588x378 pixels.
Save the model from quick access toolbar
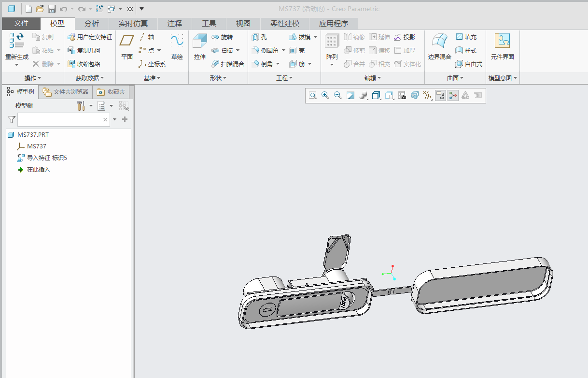[x=52, y=9]
